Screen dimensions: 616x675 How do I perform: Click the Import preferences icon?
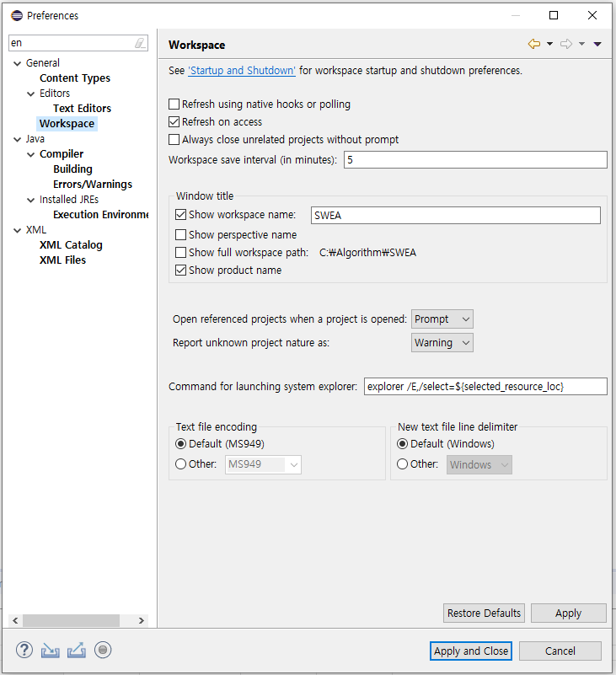tap(51, 651)
